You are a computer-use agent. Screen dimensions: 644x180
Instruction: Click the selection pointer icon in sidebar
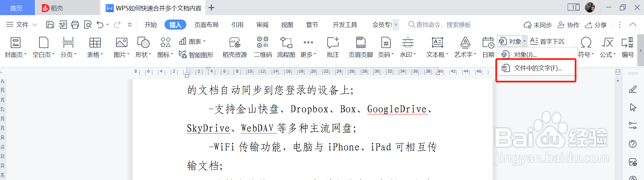(x=633, y=107)
